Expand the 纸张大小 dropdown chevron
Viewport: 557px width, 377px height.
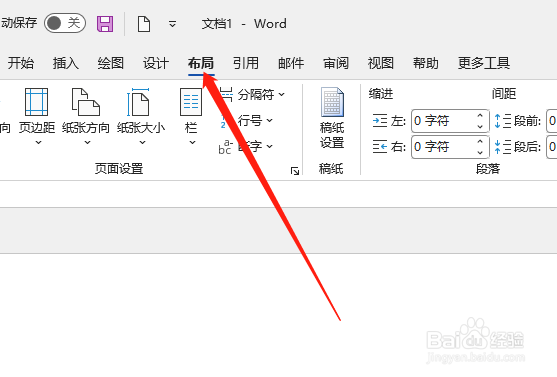coord(142,142)
